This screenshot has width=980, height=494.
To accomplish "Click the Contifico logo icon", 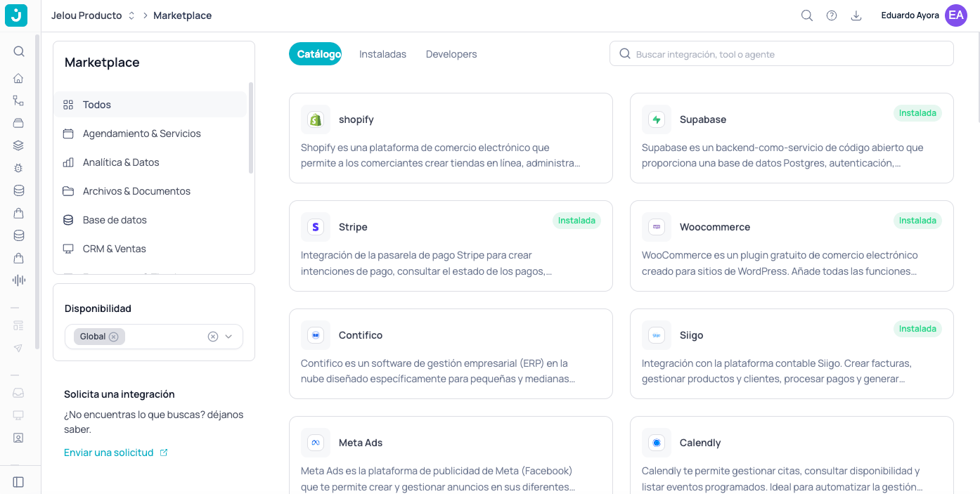I will tap(316, 335).
